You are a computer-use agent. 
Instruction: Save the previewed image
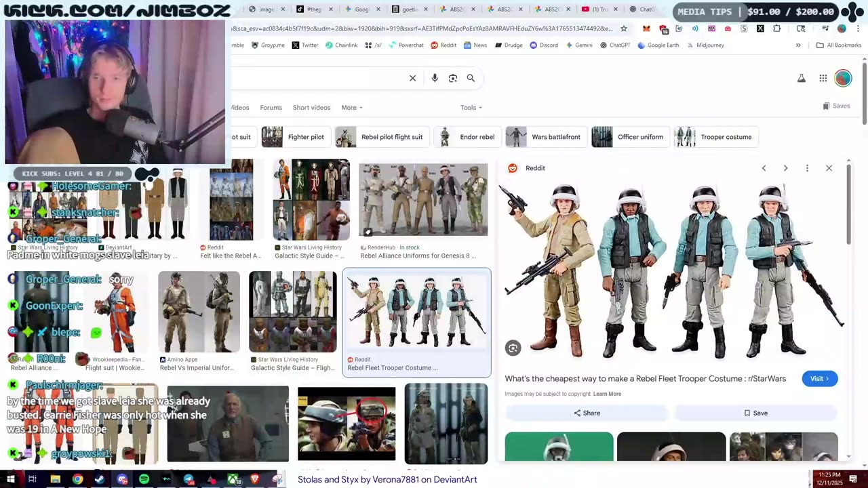click(x=755, y=413)
